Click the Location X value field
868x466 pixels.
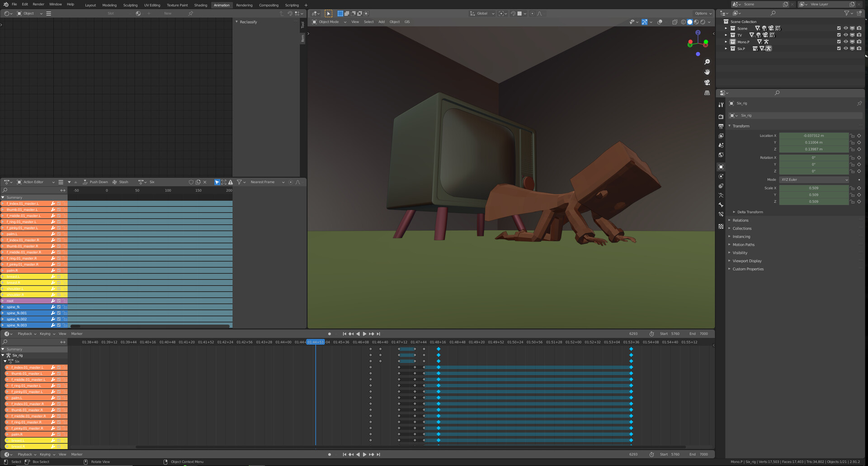click(x=813, y=136)
